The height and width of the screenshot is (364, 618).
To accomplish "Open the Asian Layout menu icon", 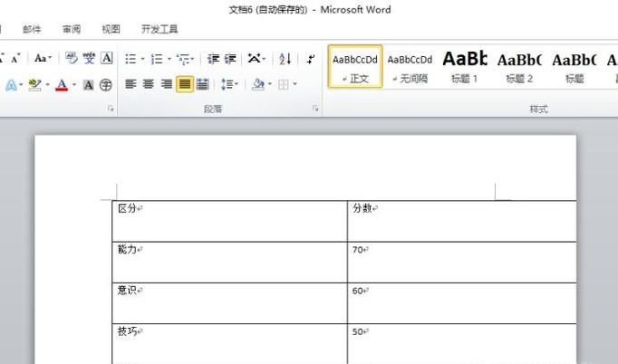I will pyautogui.click(x=255, y=59).
